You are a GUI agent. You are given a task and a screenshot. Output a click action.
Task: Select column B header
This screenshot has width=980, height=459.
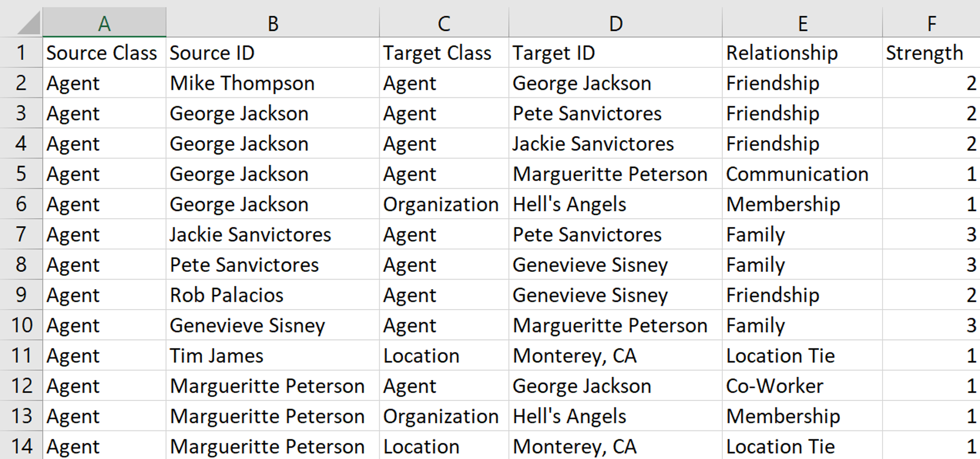coord(273,23)
